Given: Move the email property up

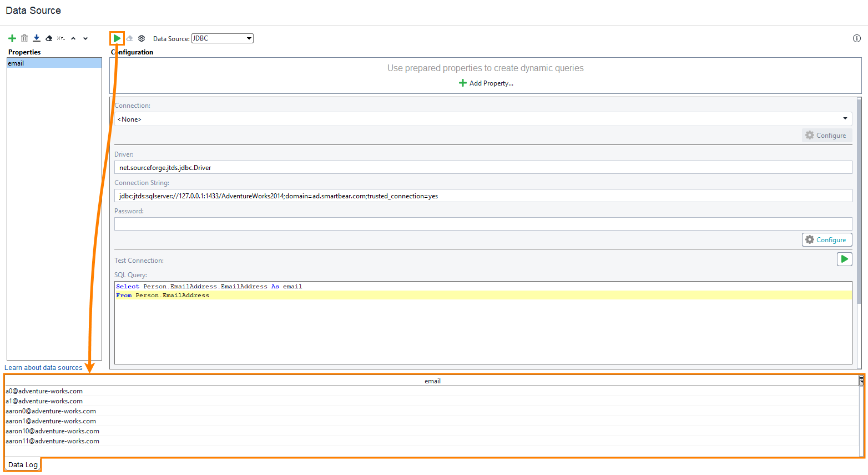Looking at the screenshot, I should 73,38.
